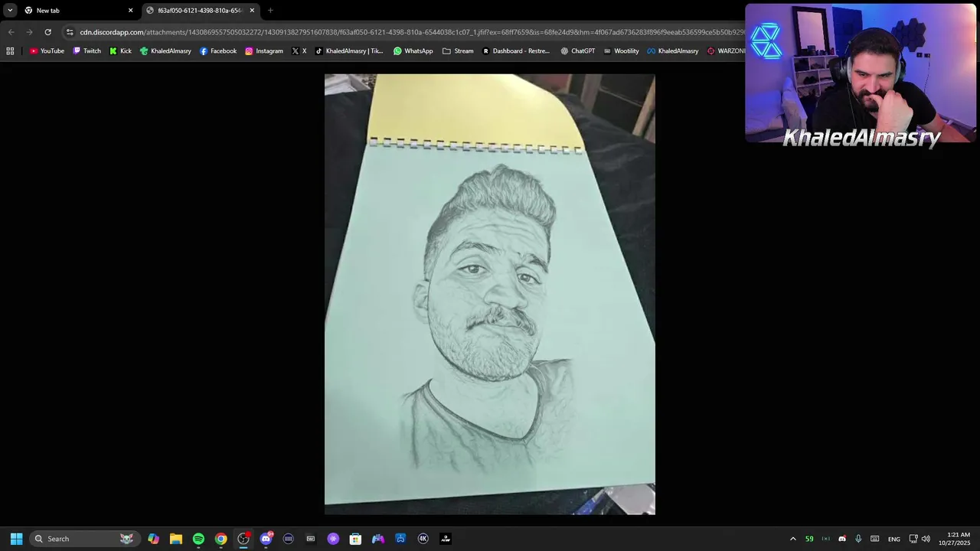980x551 pixels.
Task: Go back with browser back arrow
Action: [x=11, y=32]
